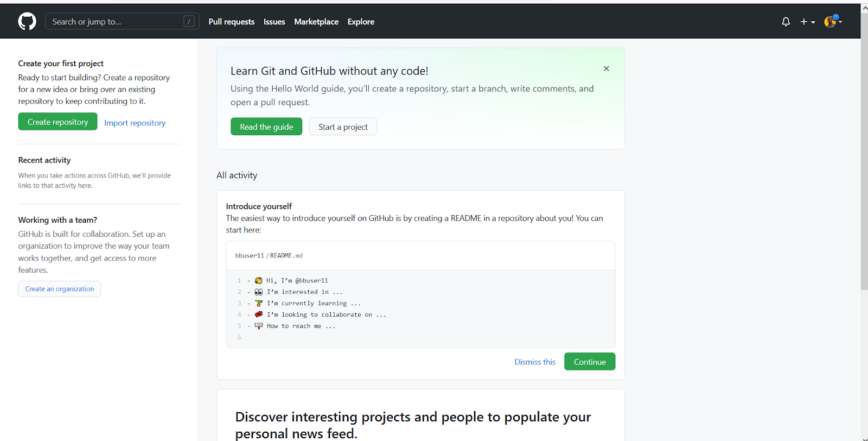
Task: Click 'I'm looking to collaborate on ...' line
Action: point(327,315)
